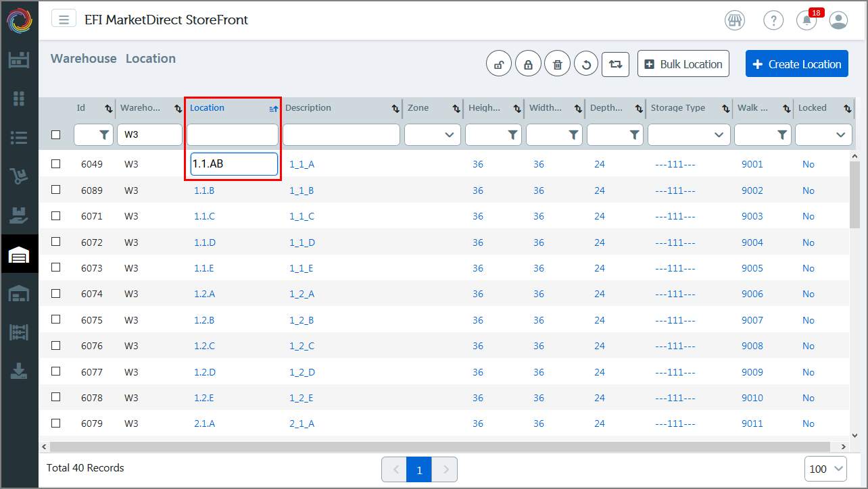Focus the Location column filter field
The width and height of the screenshot is (868, 489).
pyautogui.click(x=233, y=135)
